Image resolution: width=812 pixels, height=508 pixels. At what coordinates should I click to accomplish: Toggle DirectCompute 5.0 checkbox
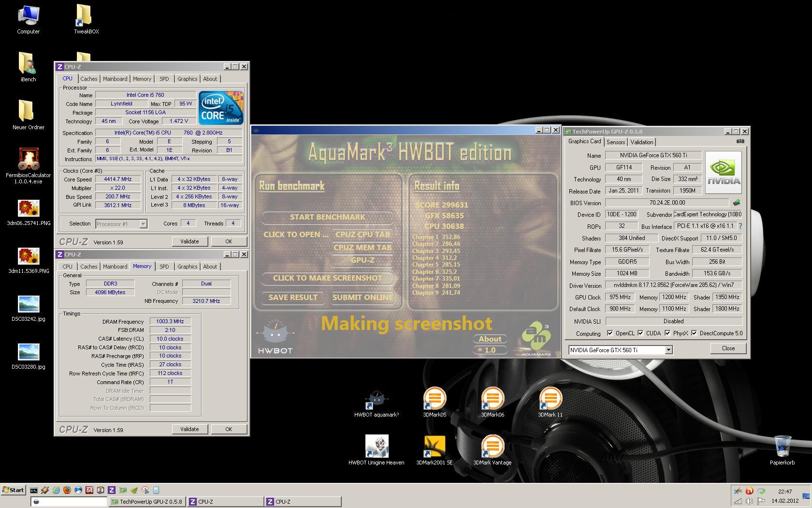coord(694,333)
